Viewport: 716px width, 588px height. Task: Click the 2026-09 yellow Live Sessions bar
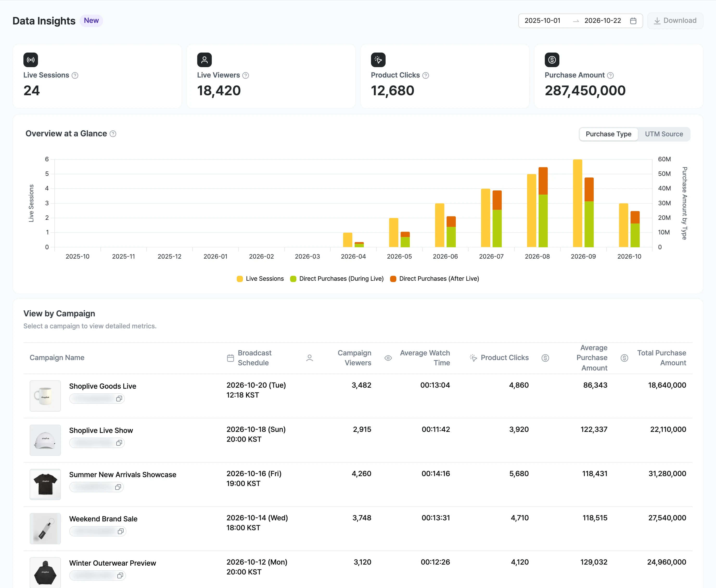(x=578, y=203)
